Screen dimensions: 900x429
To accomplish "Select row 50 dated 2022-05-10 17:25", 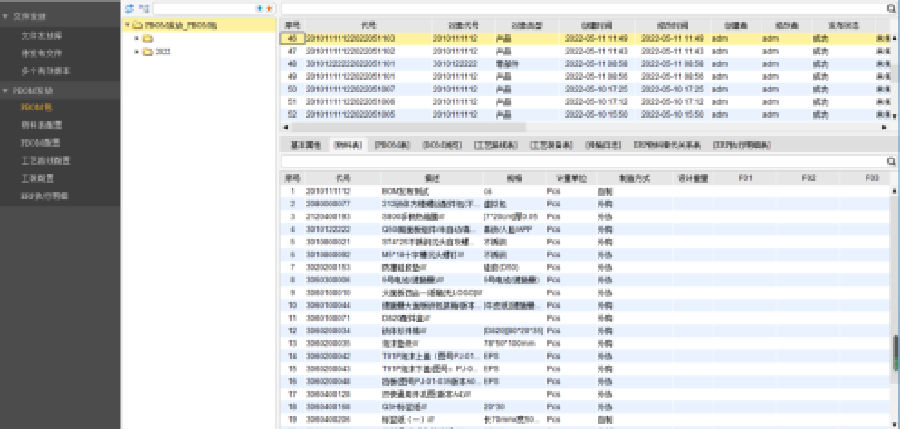I will tap(585, 89).
